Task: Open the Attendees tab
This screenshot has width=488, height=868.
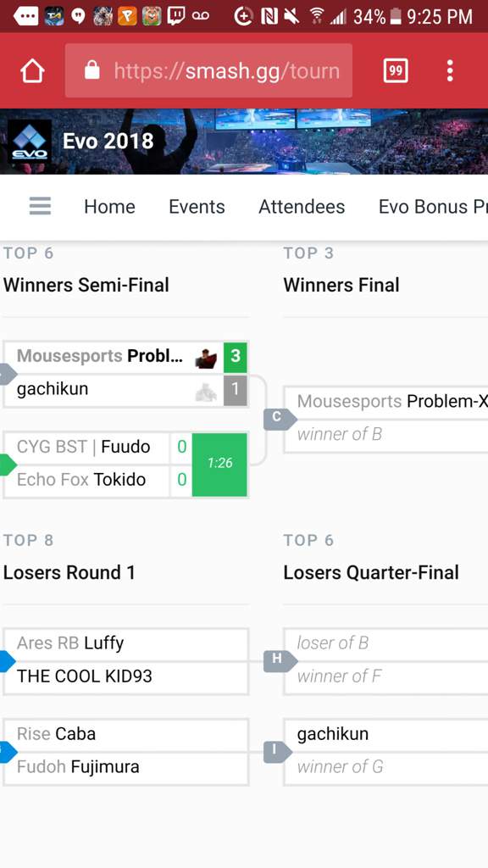Action: pos(302,207)
